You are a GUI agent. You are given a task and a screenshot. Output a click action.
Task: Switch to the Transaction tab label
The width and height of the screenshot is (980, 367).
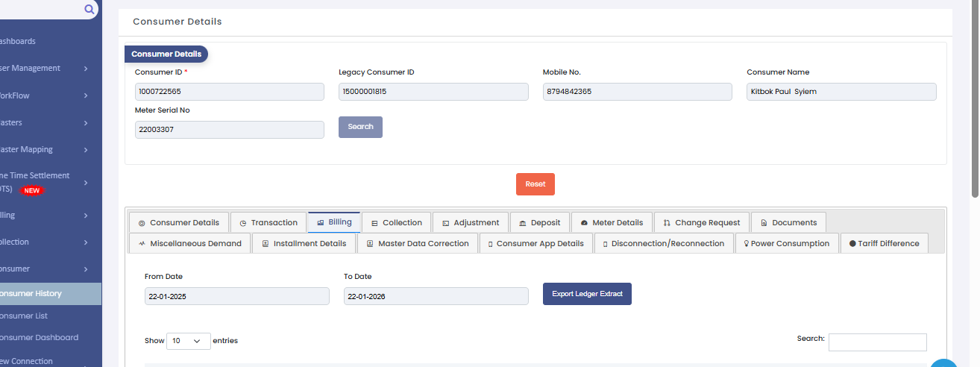pyautogui.click(x=274, y=222)
